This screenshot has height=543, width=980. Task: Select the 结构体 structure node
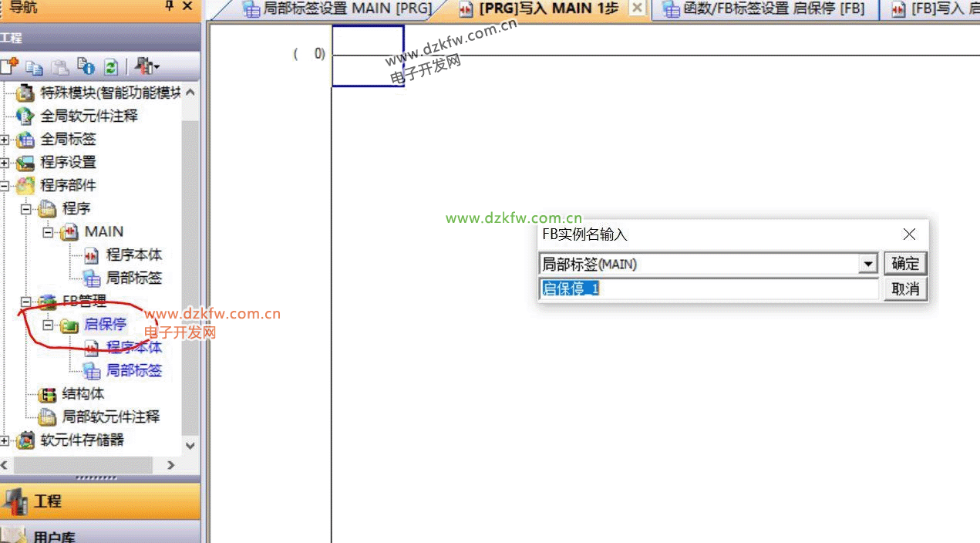pos(83,394)
